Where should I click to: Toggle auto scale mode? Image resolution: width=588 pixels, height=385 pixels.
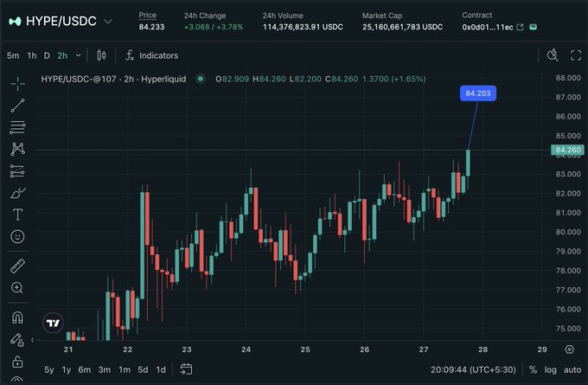point(572,369)
